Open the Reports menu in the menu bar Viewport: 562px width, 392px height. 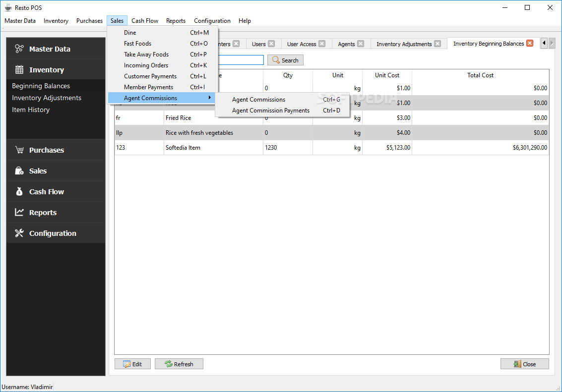176,21
